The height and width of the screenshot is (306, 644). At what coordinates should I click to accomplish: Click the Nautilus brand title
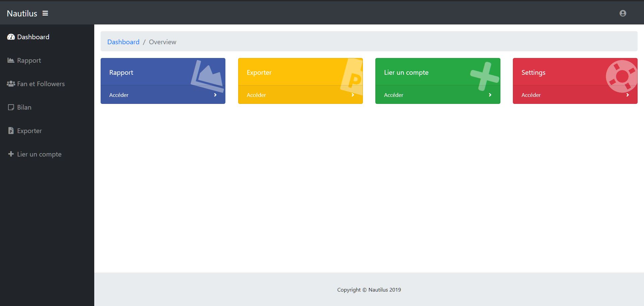point(22,13)
